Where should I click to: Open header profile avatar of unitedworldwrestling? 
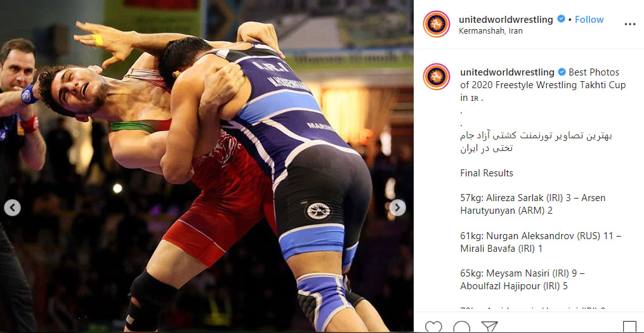click(x=437, y=24)
